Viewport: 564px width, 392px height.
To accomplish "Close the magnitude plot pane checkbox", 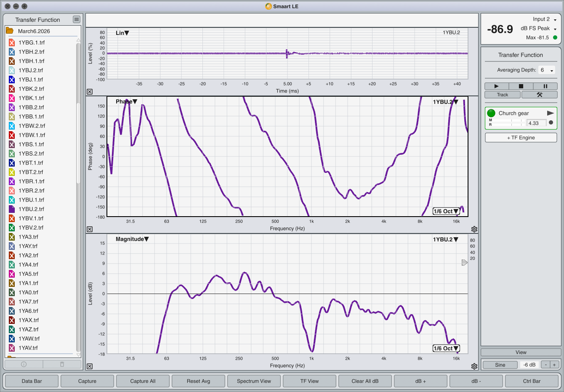I will (x=90, y=366).
